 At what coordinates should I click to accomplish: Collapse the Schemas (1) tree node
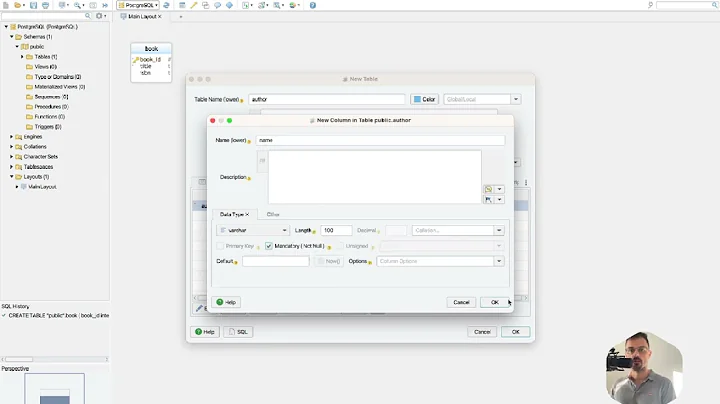coord(11,36)
